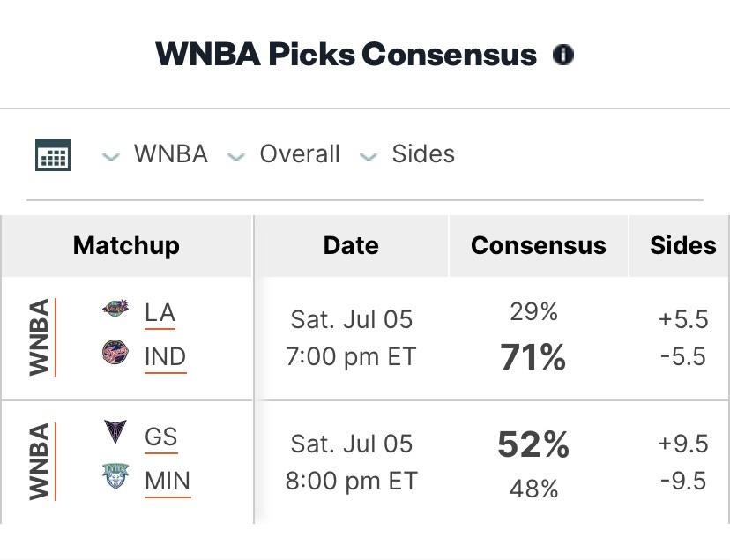Open the MIN team link
The height and width of the screenshot is (560, 730).
point(168,482)
